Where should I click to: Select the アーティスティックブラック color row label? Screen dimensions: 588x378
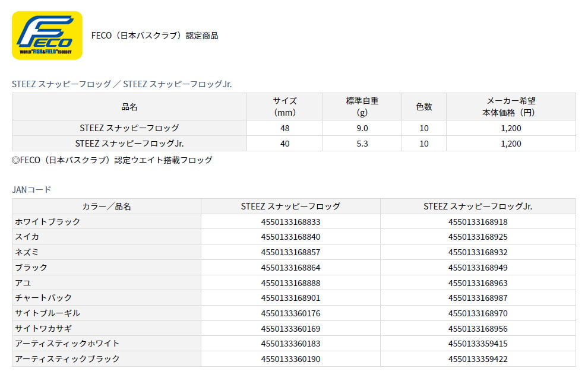click(68, 359)
